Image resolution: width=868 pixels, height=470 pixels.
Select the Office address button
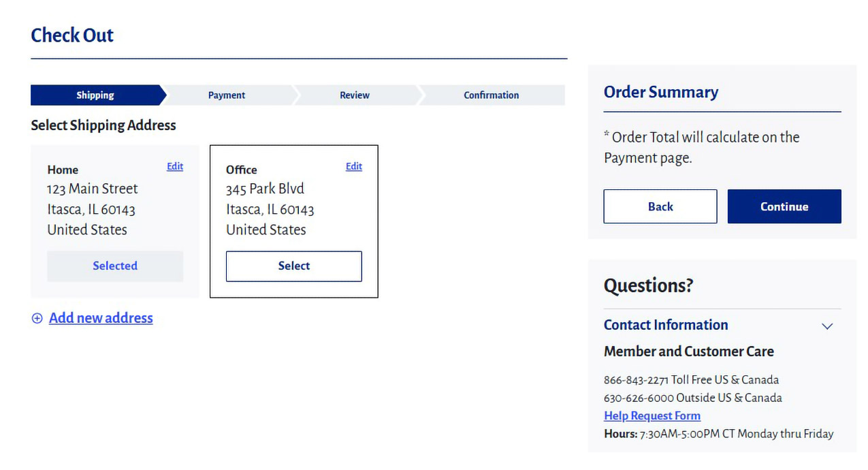coord(293,266)
